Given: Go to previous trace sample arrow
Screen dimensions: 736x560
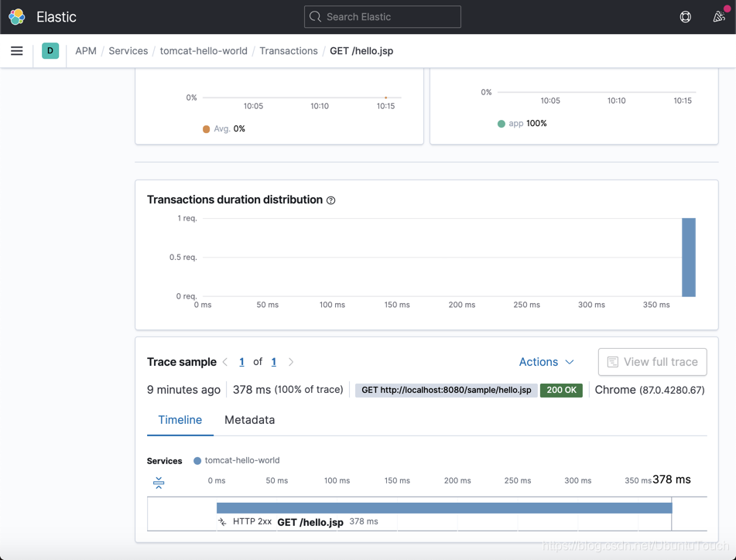Looking at the screenshot, I should click(x=225, y=362).
